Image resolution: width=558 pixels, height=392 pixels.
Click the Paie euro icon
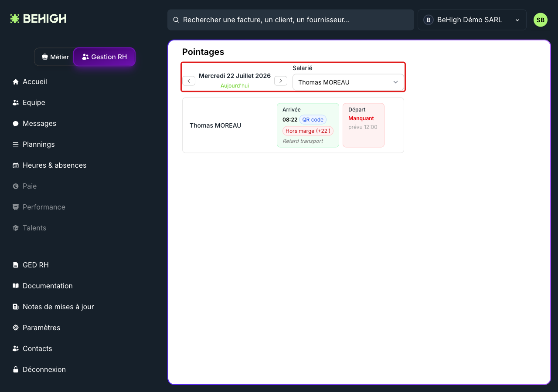pos(16,186)
